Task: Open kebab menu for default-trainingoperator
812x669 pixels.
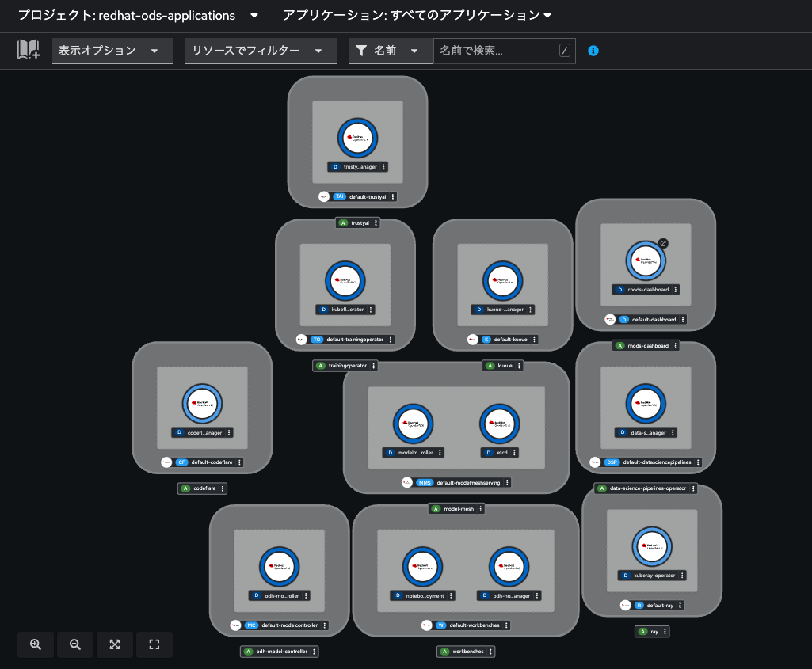Action: coord(391,340)
